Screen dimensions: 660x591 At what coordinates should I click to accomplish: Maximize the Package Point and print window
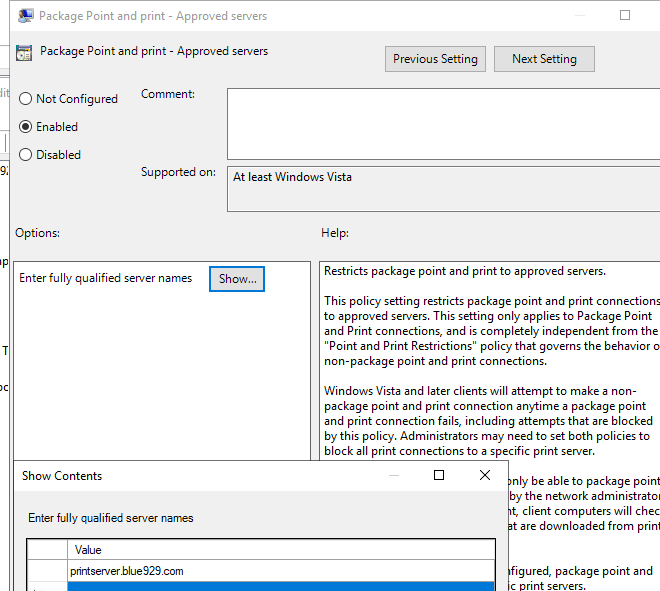[x=625, y=16]
